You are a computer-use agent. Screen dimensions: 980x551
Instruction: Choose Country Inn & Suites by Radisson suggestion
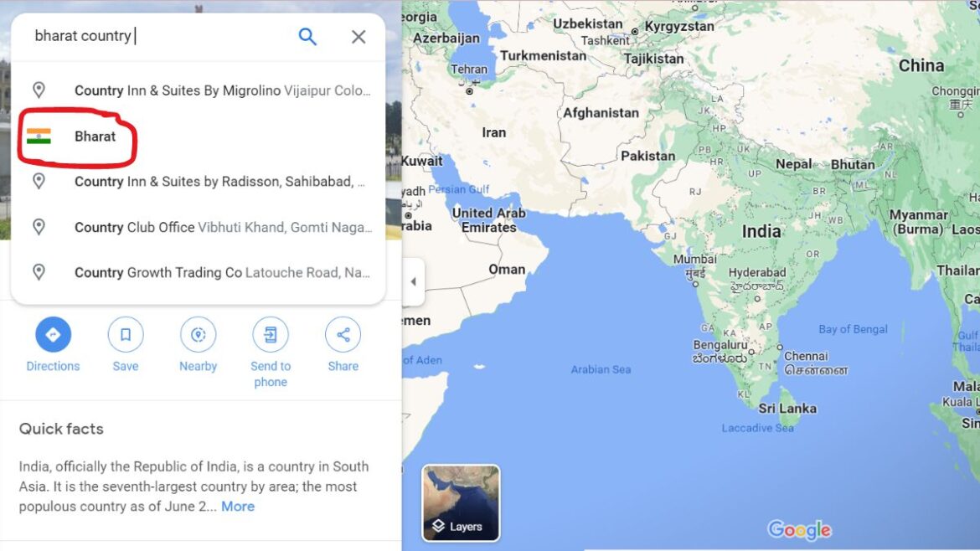199,181
